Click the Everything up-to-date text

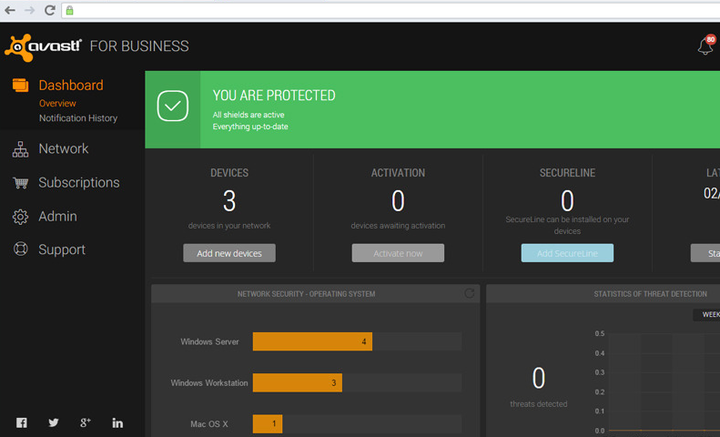[250, 127]
